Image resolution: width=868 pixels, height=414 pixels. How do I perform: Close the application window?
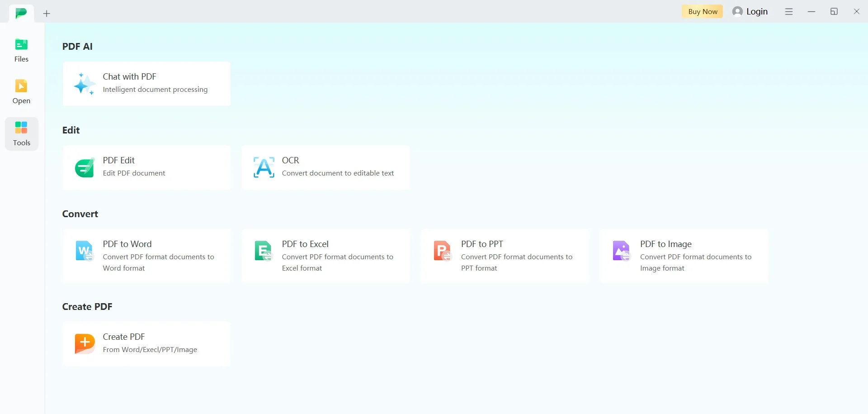856,12
